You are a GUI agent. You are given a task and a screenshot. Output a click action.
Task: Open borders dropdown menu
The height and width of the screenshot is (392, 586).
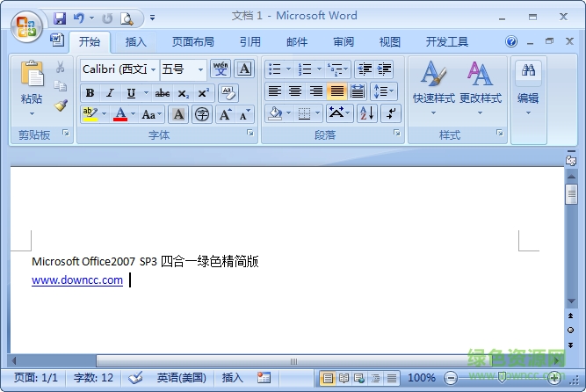(x=318, y=113)
